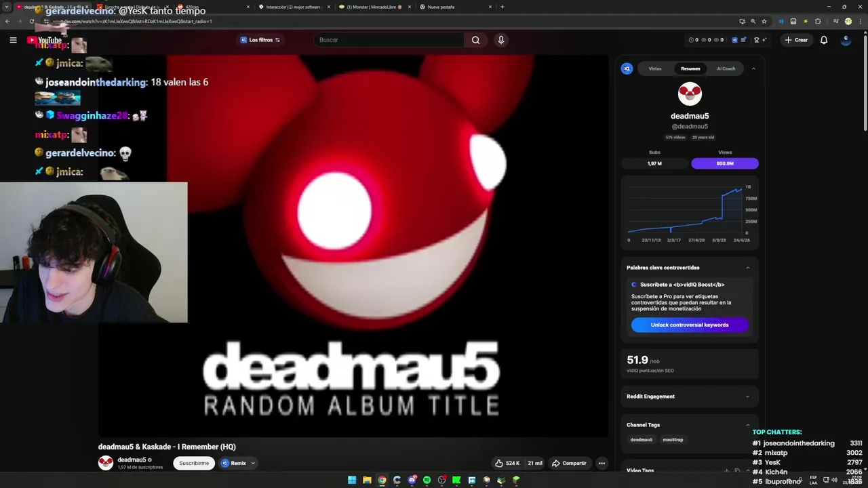Viewport: 868px width, 488px height.
Task: Open the vidIQ list icon beside the blue IQ icon
Action: (x=744, y=40)
